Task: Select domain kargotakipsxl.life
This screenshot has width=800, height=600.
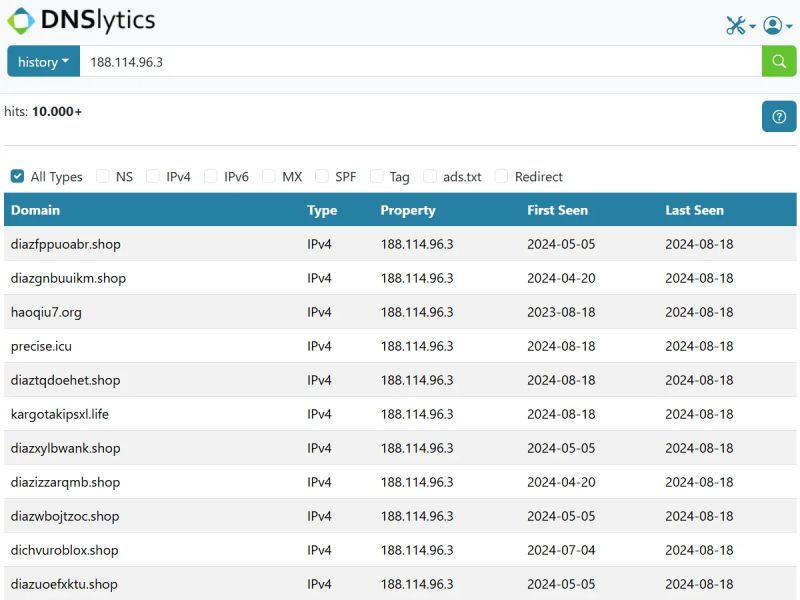Action: (60, 414)
